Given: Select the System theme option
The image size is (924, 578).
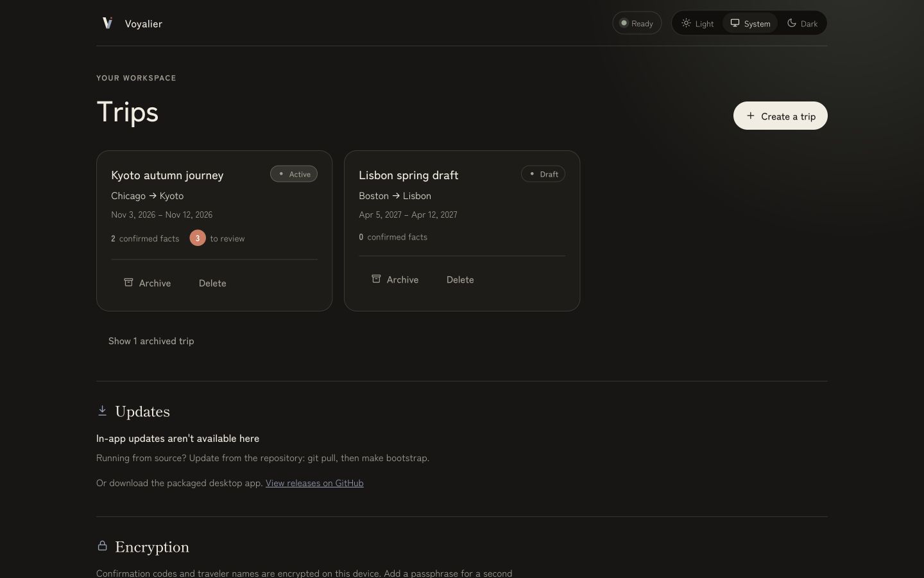Looking at the screenshot, I should click(x=750, y=23).
